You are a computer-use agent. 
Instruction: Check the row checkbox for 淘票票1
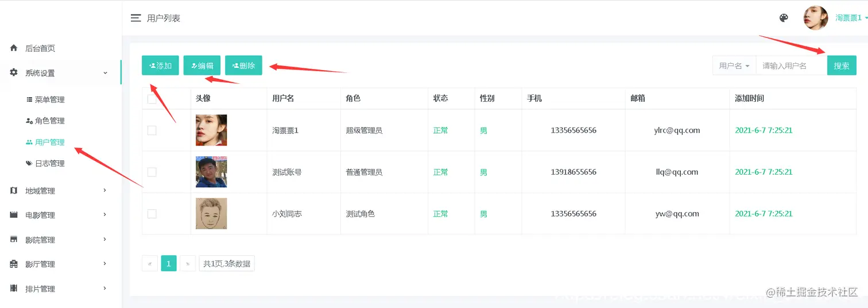pos(152,130)
